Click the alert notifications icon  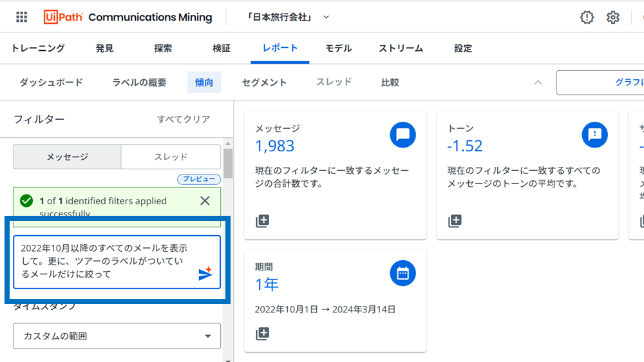(587, 17)
